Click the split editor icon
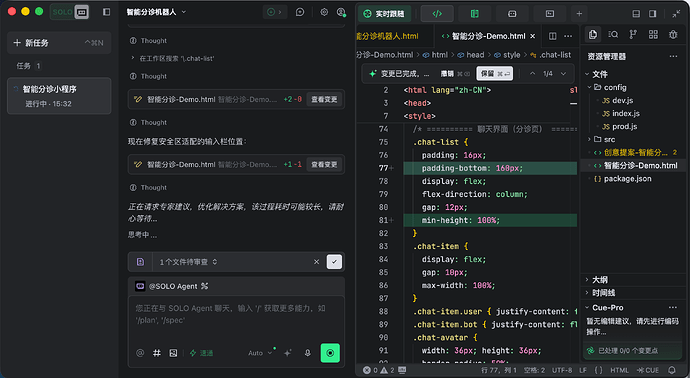The height and width of the screenshot is (378, 690). coord(553,36)
